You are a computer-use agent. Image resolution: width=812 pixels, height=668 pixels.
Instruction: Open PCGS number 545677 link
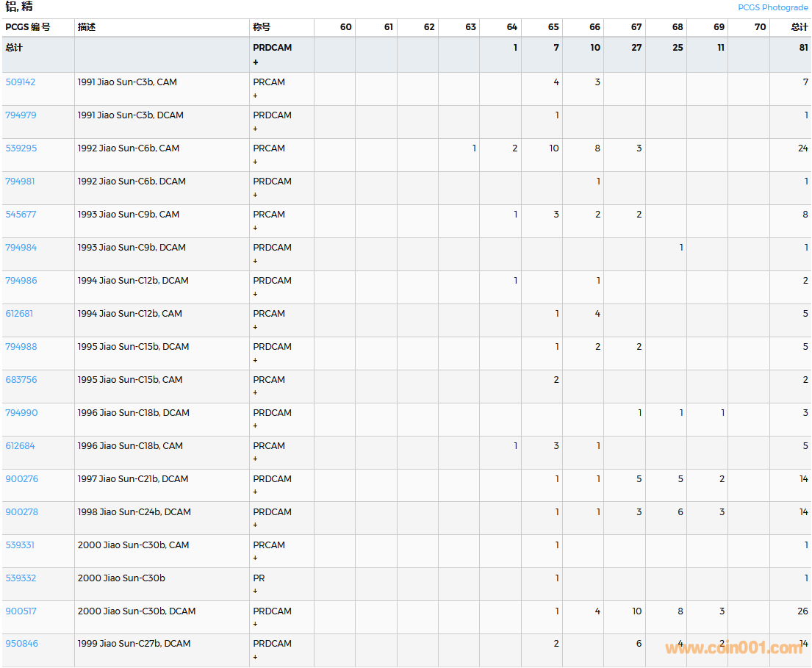click(21, 215)
